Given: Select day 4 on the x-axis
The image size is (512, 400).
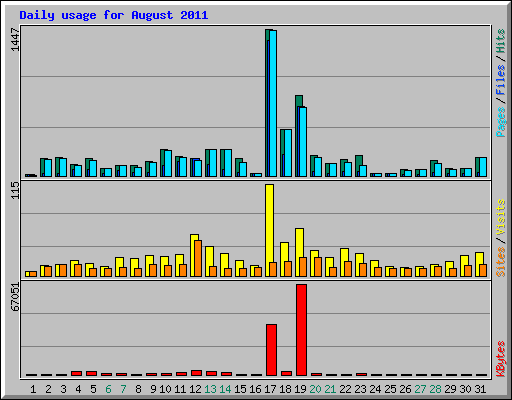Looking at the screenshot, I should click(x=78, y=389).
